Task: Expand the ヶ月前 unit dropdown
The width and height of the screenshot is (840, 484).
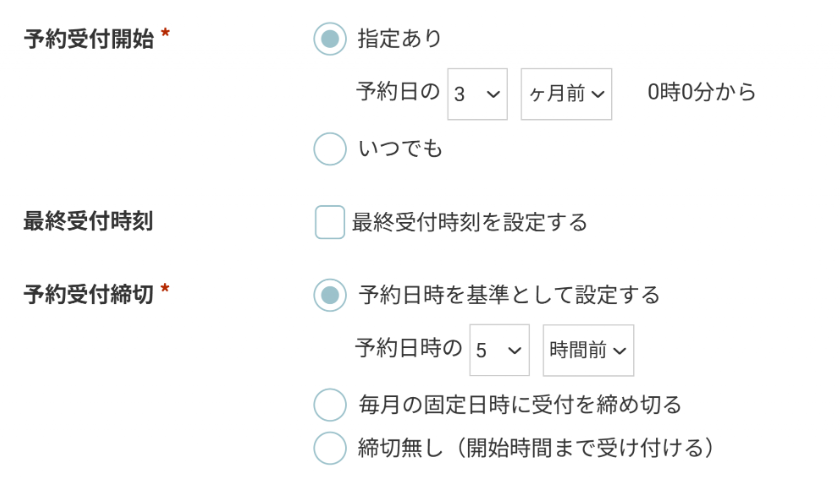Action: (x=566, y=94)
